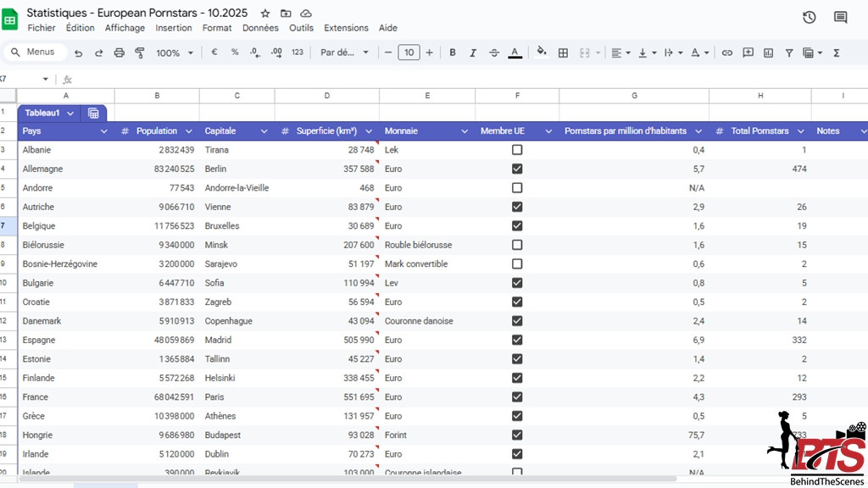868x488 pixels.
Task: Star this spreadsheet document
Action: point(265,14)
